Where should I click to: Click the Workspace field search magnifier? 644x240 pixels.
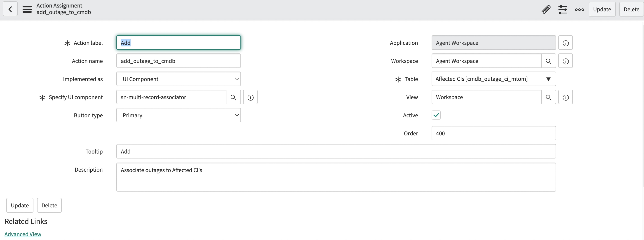click(x=549, y=61)
